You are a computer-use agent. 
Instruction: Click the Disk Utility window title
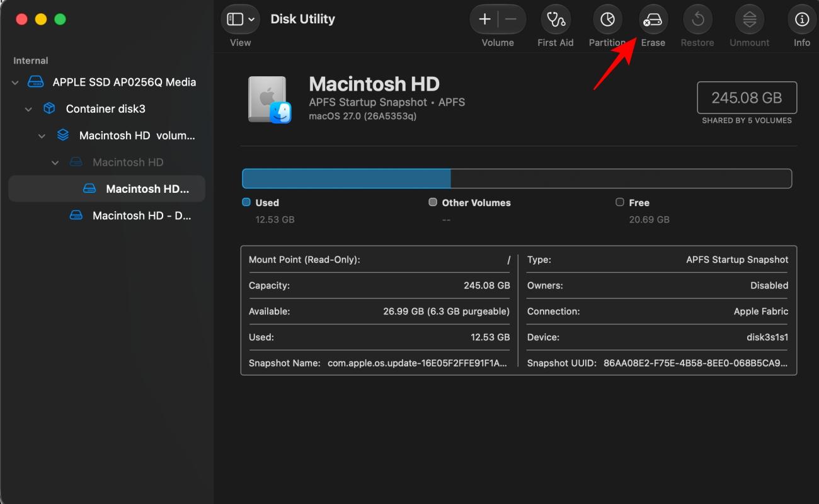(302, 19)
